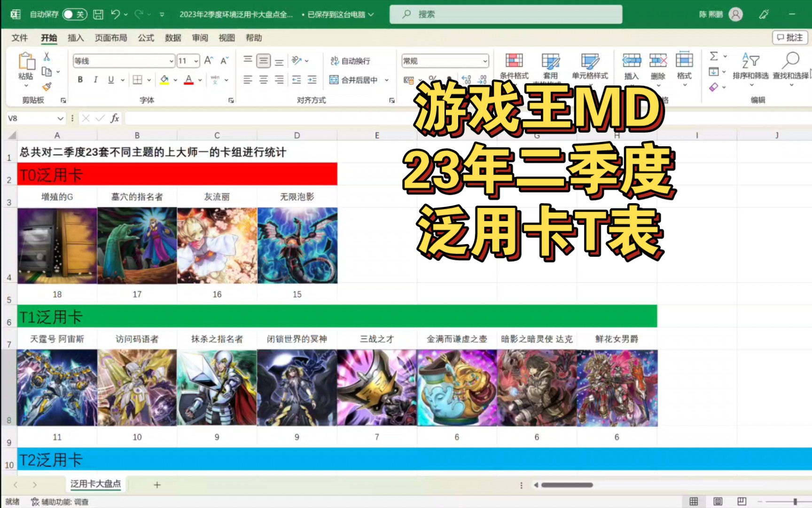Increase indent
This screenshot has height=508, width=812.
(x=312, y=79)
